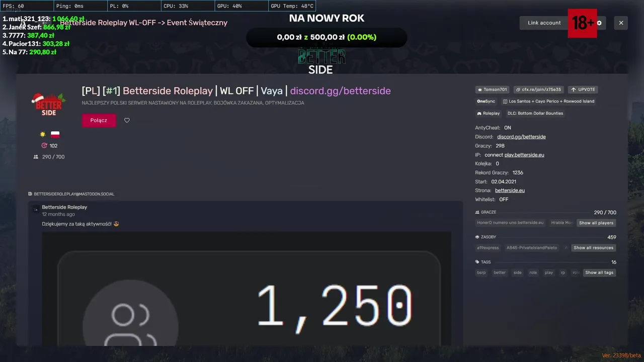Click the boost power icon showing 102

click(44, 146)
